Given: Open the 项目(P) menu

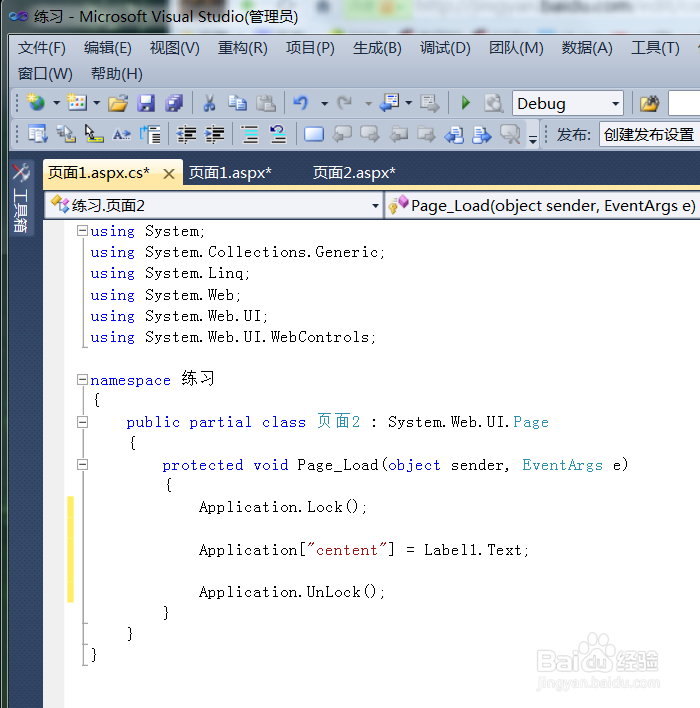Looking at the screenshot, I should coord(310,47).
